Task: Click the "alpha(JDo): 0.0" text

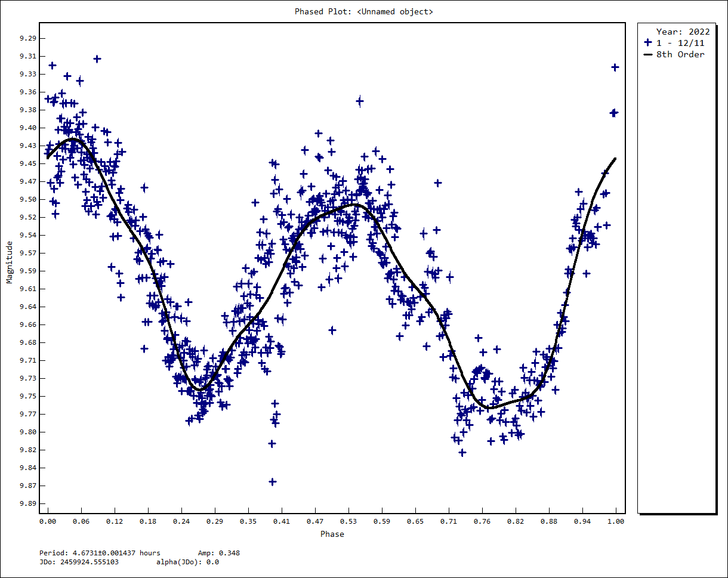Action: 187,562
